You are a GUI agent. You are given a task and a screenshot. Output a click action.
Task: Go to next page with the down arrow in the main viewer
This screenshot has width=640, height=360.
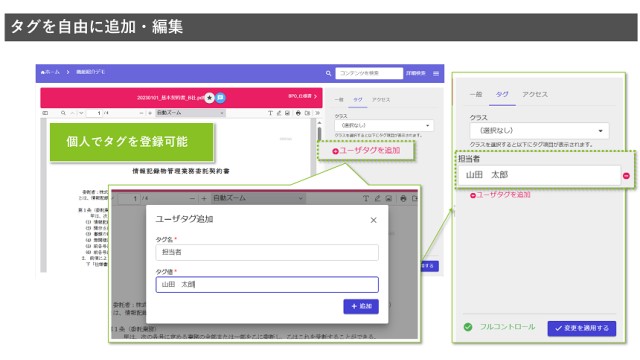tap(81, 113)
